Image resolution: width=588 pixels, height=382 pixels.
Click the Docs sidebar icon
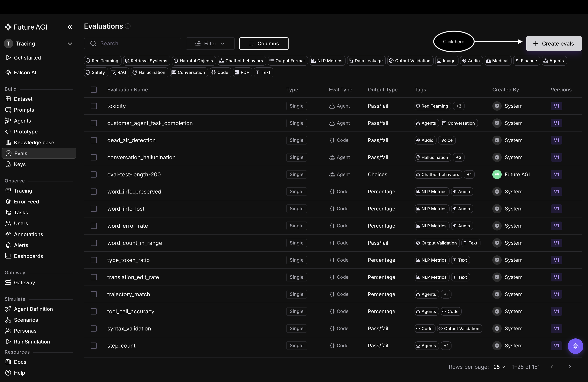point(8,362)
